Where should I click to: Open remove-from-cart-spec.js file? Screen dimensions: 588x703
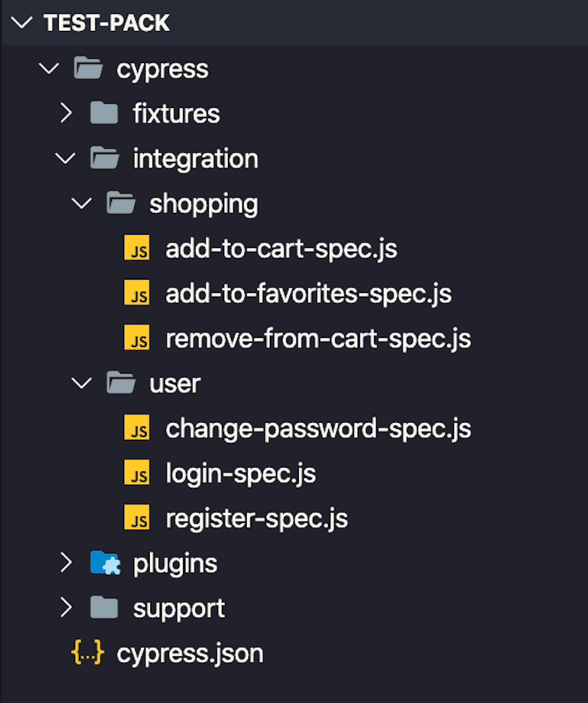pyautogui.click(x=318, y=338)
